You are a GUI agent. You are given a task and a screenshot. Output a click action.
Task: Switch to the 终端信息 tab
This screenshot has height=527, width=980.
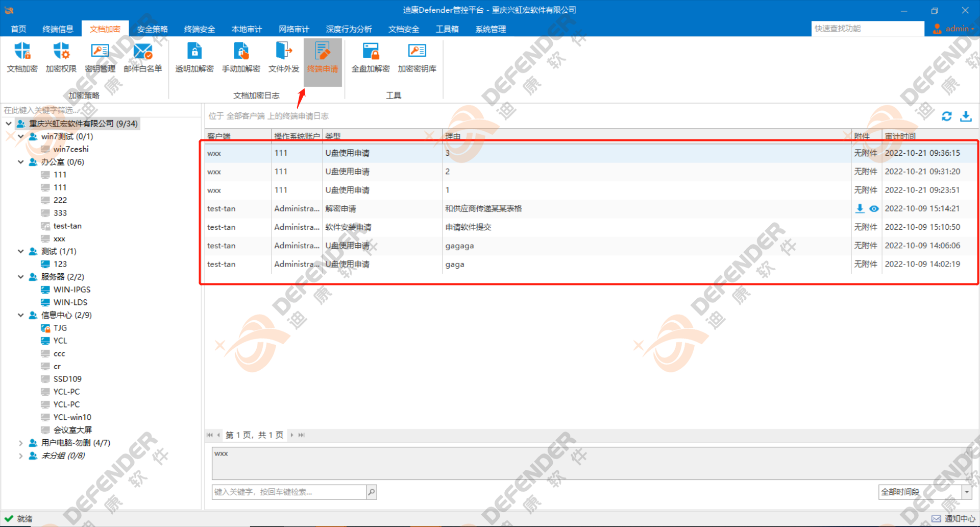(58, 29)
